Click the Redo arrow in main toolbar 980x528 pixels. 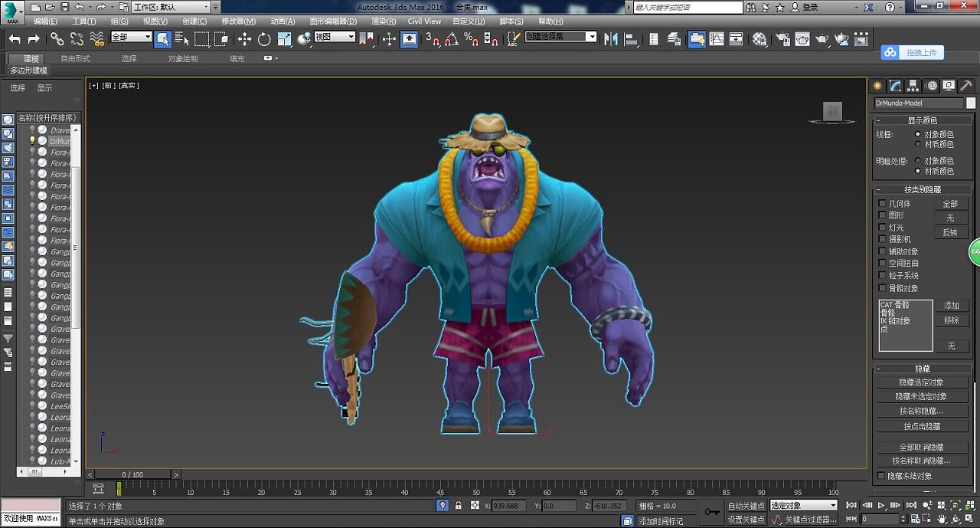(34, 39)
